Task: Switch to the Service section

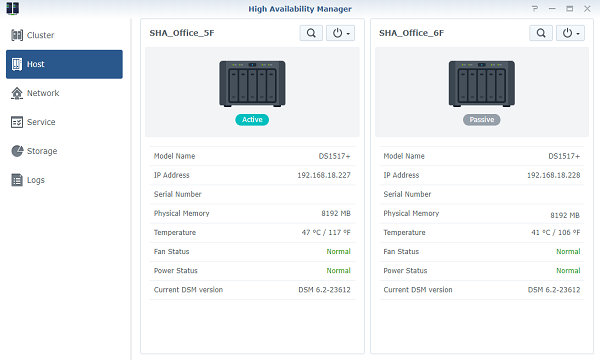Action: pyautogui.click(x=33, y=122)
